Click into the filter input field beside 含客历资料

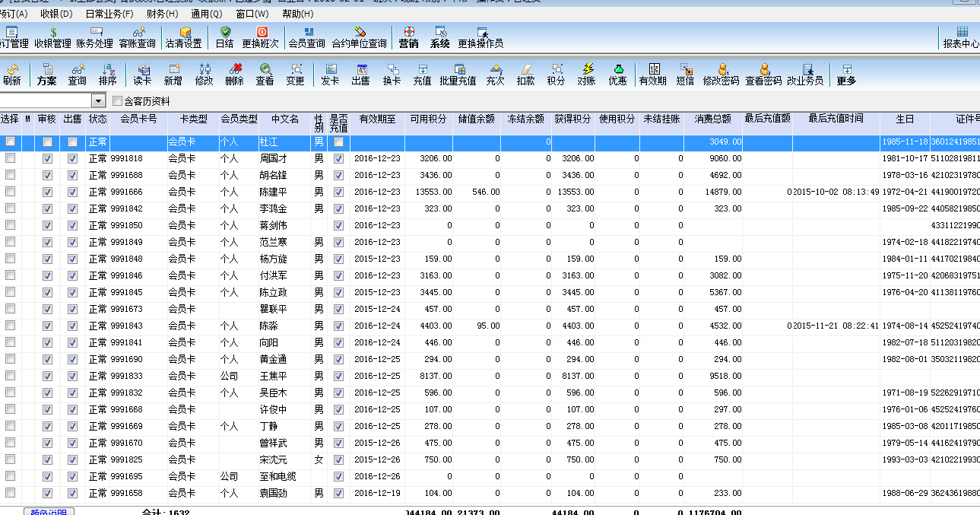click(46, 100)
